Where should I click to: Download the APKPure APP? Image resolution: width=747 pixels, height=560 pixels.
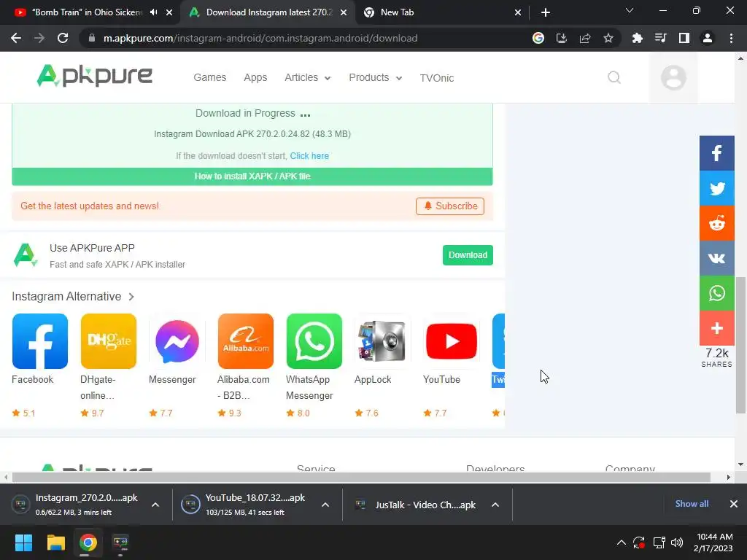coord(468,255)
